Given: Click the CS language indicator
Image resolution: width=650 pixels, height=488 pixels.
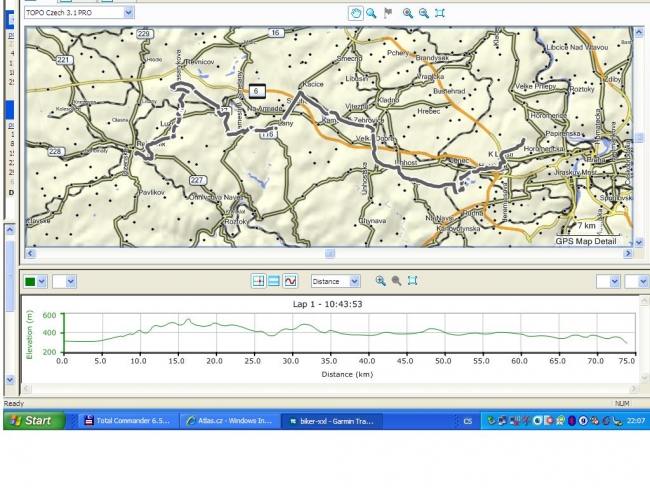Looking at the screenshot, I should pos(467,421).
